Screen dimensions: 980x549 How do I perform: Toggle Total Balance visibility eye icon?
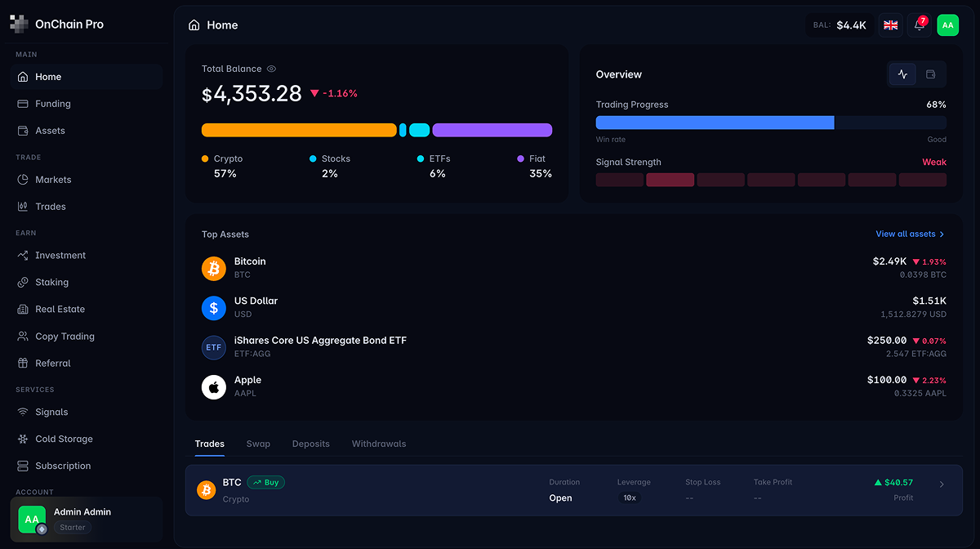[272, 69]
